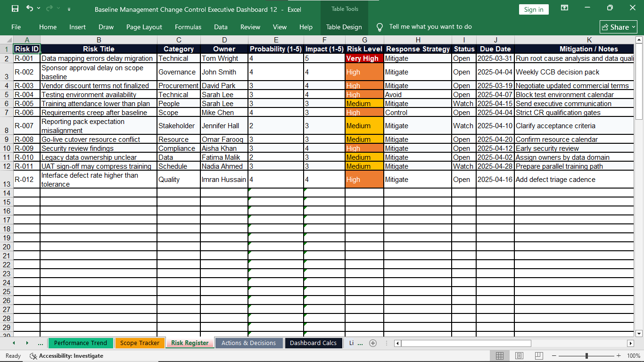Click vertical scrollbar down arrow
The width and height of the screenshot is (644, 362).
click(x=639, y=333)
